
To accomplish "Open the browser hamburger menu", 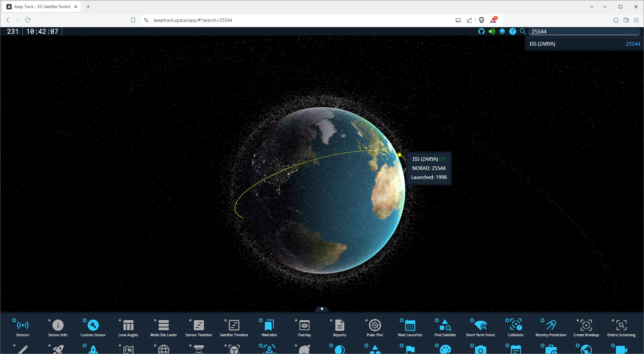I will [x=636, y=20].
